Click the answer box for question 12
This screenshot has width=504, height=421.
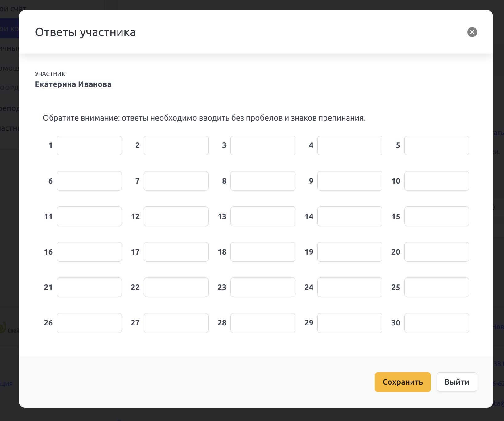[x=176, y=216]
